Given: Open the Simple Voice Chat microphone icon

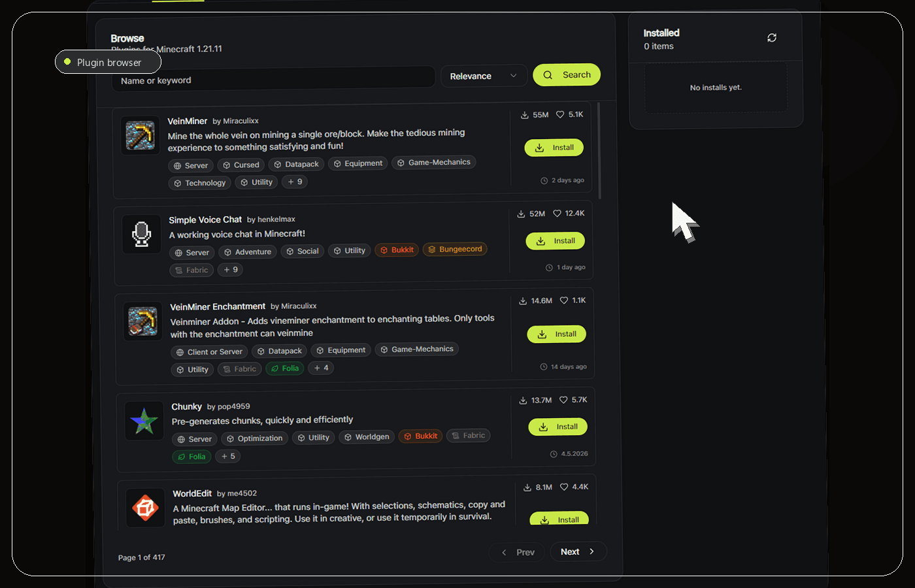Looking at the screenshot, I should pyautogui.click(x=142, y=234).
